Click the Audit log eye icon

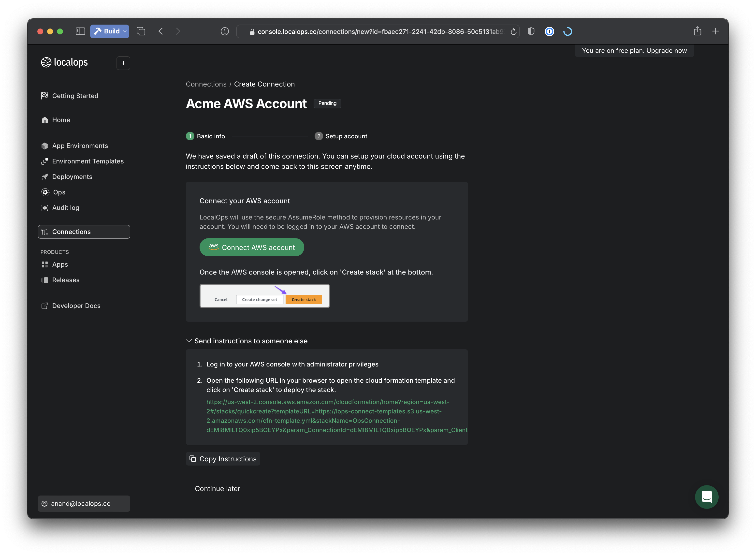45,208
